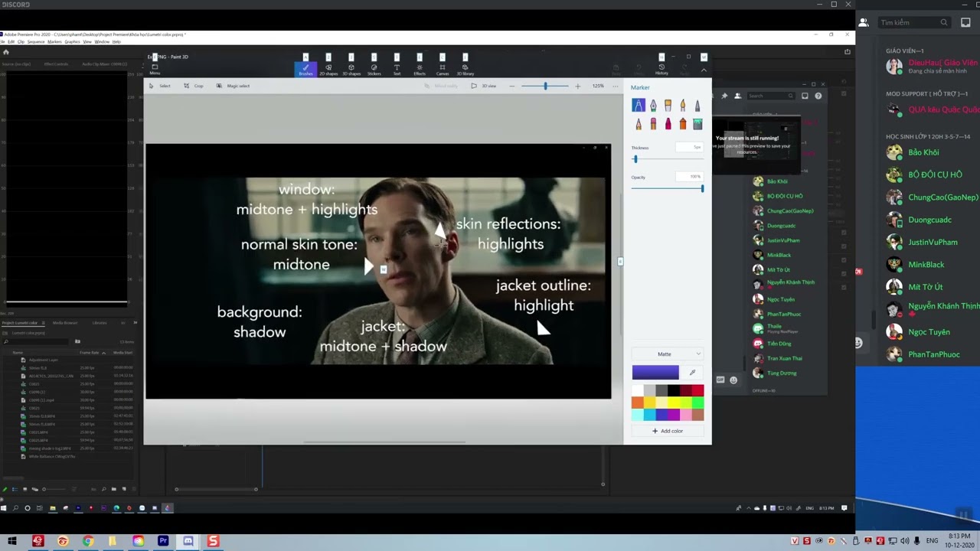Open the 3D shapes tool
This screenshot has width=980, height=551.
click(x=351, y=68)
